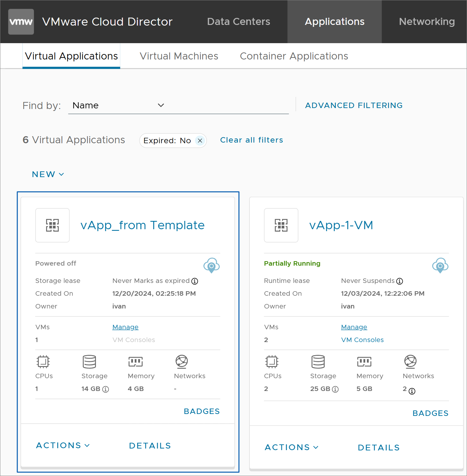Click the cloud location icon on vApp_from Template
This screenshot has width=467, height=476.
pyautogui.click(x=211, y=265)
